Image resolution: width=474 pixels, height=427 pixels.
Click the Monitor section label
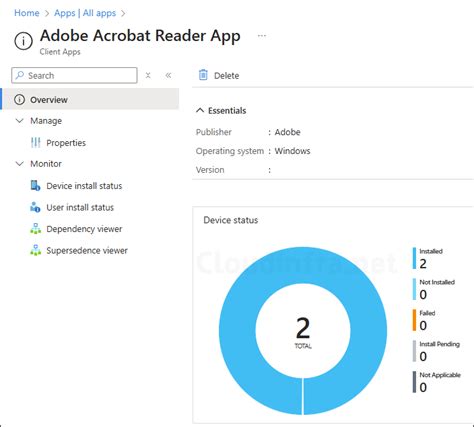point(46,164)
